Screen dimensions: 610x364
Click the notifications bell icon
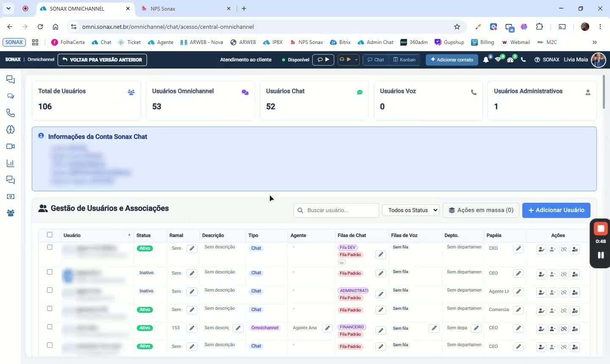(486, 60)
